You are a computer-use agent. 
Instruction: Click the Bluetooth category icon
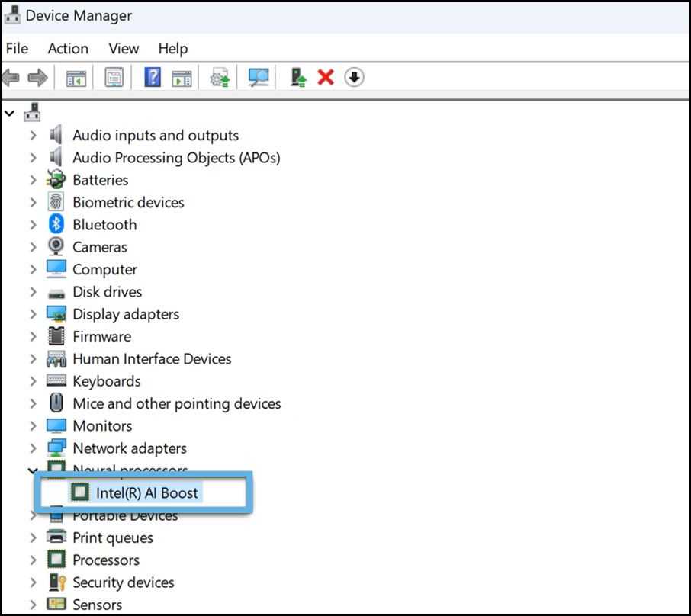coord(56,224)
